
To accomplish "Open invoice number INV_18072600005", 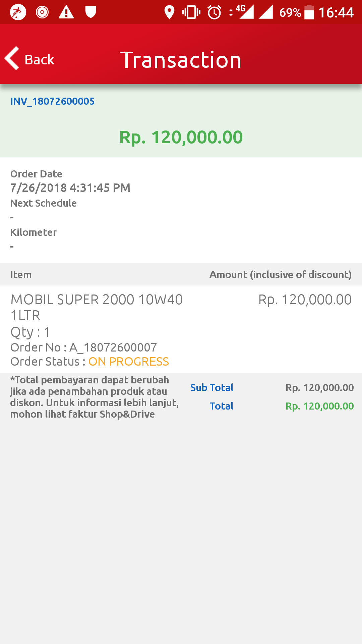I will click(x=53, y=101).
